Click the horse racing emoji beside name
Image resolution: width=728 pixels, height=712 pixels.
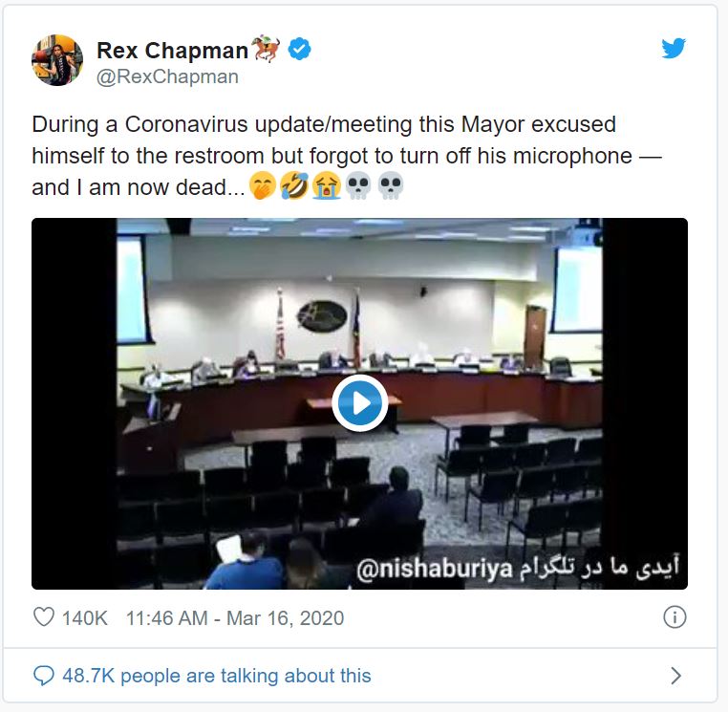tap(266, 49)
